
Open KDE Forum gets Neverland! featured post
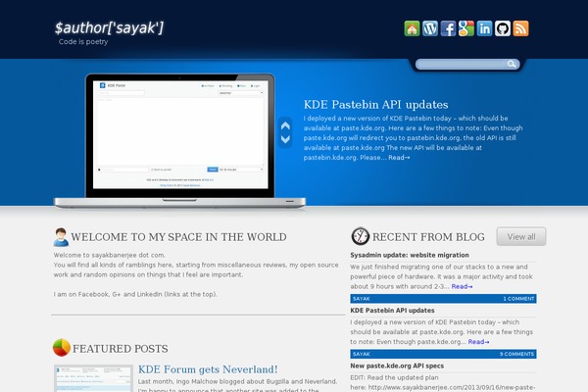[208, 369]
